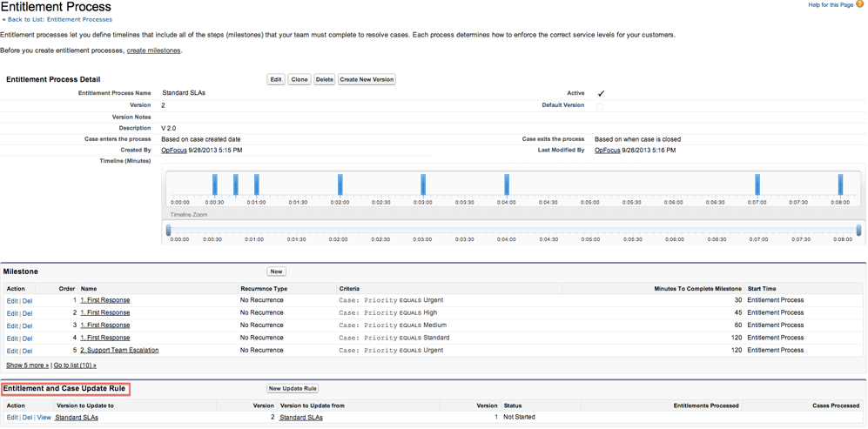Screen dimensions: 868x429
Task: Click Create New Version button
Action: pyautogui.click(x=367, y=79)
